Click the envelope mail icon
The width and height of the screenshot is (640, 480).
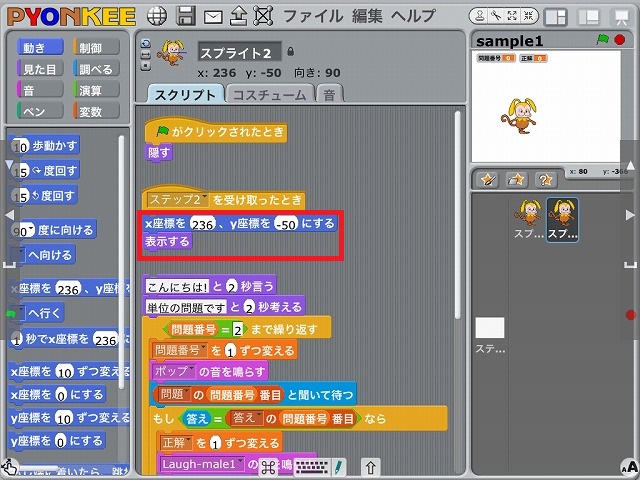[212, 16]
